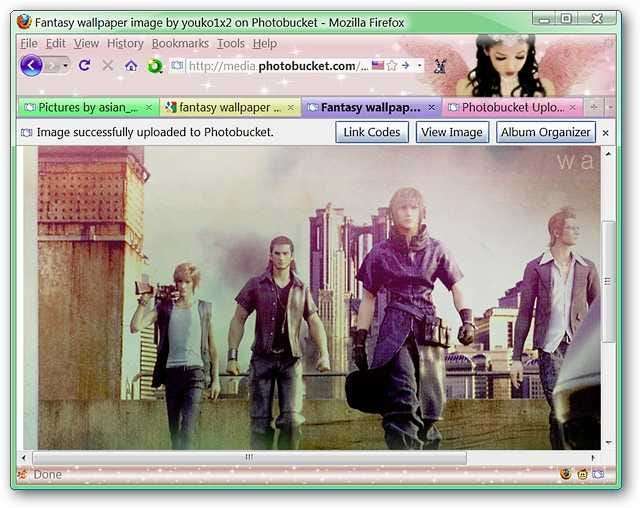
Task: Click the Photobucket site icon in address bar
Action: point(177,65)
